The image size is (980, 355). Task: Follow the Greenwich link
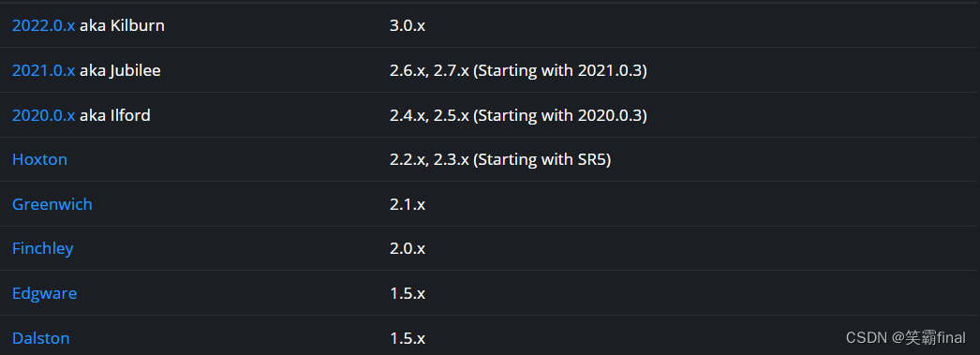[52, 204]
